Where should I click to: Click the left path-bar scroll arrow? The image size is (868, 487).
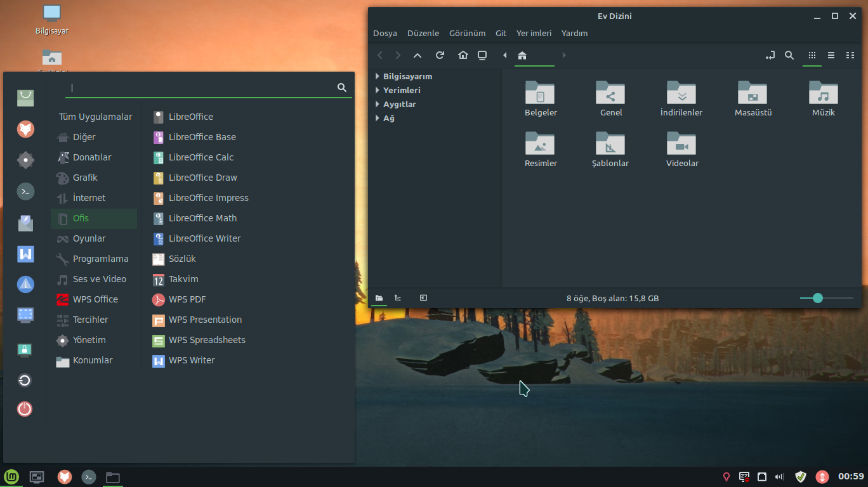point(505,55)
